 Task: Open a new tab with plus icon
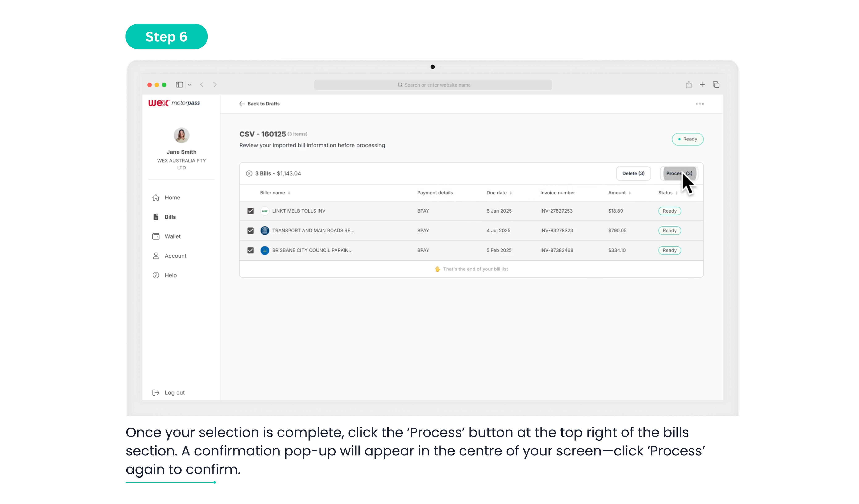click(702, 84)
